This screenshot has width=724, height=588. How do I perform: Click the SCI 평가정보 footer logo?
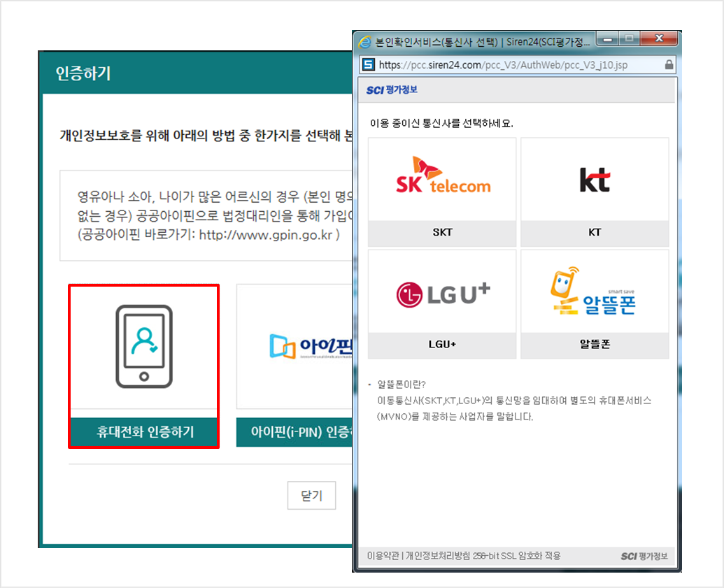coord(644,556)
